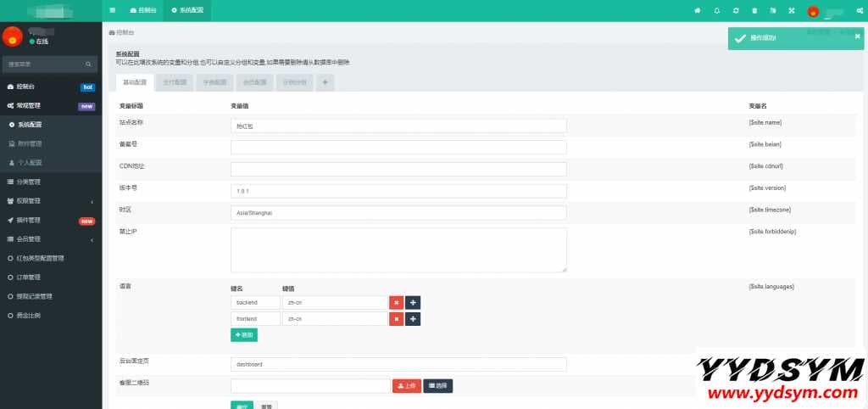Click the trash clear-cache icon in top bar
868x409 pixels.
[x=754, y=10]
